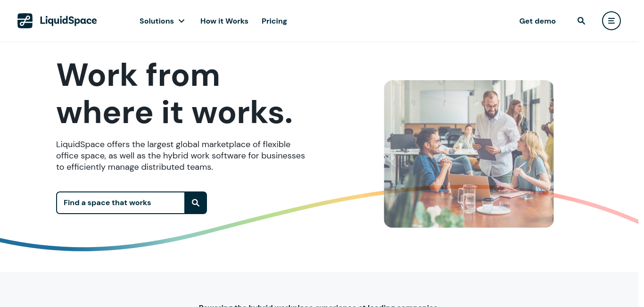Focus the Find a space that works field
The height and width of the screenshot is (307, 644).
[120, 203]
